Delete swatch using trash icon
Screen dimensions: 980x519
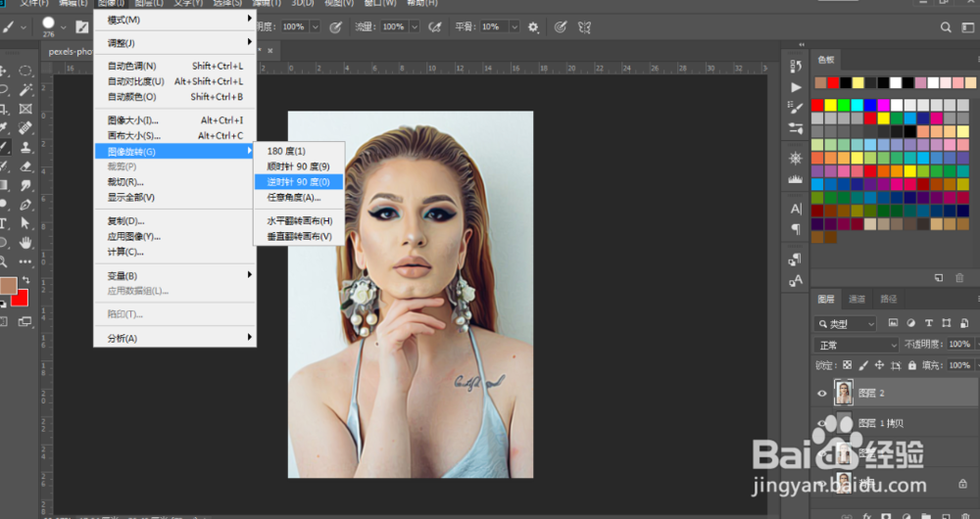[959, 278]
